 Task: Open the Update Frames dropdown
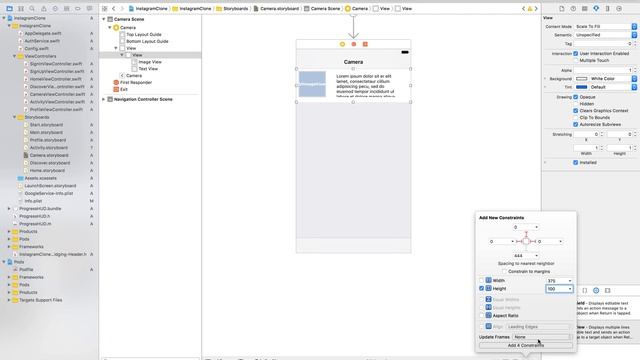click(x=541, y=337)
